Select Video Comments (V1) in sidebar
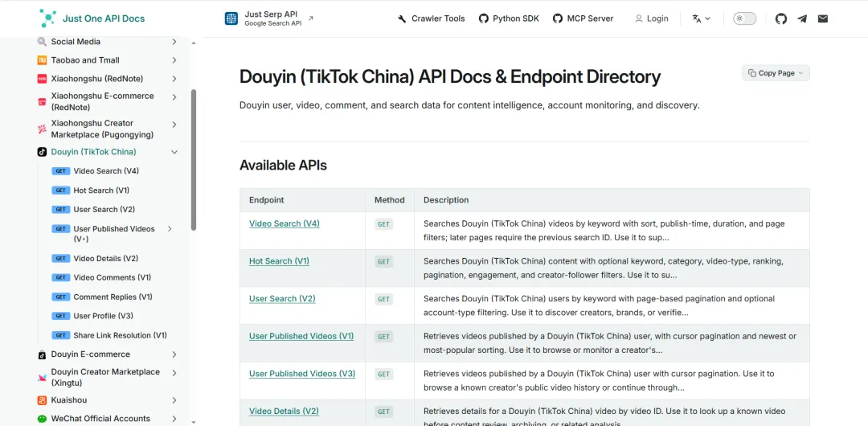 click(113, 277)
